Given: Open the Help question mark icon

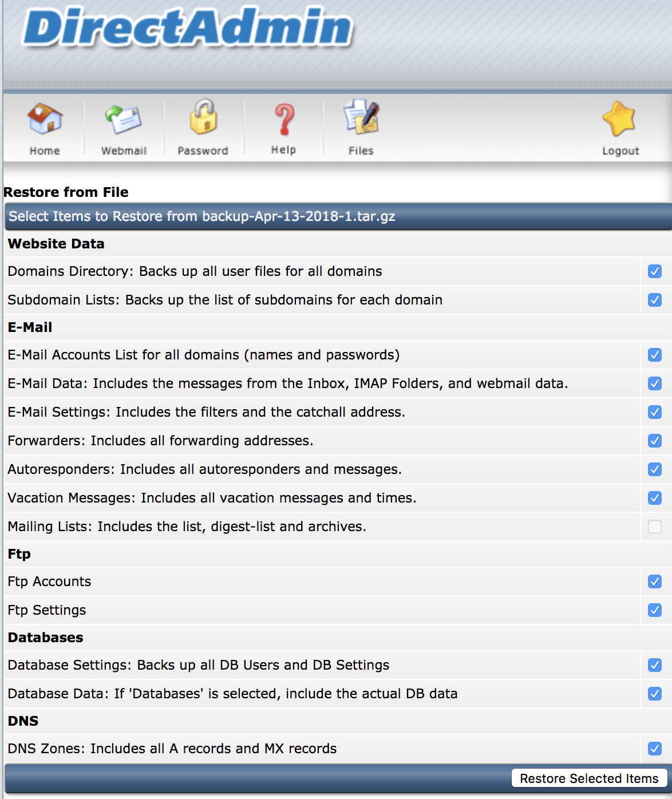Looking at the screenshot, I should (284, 120).
